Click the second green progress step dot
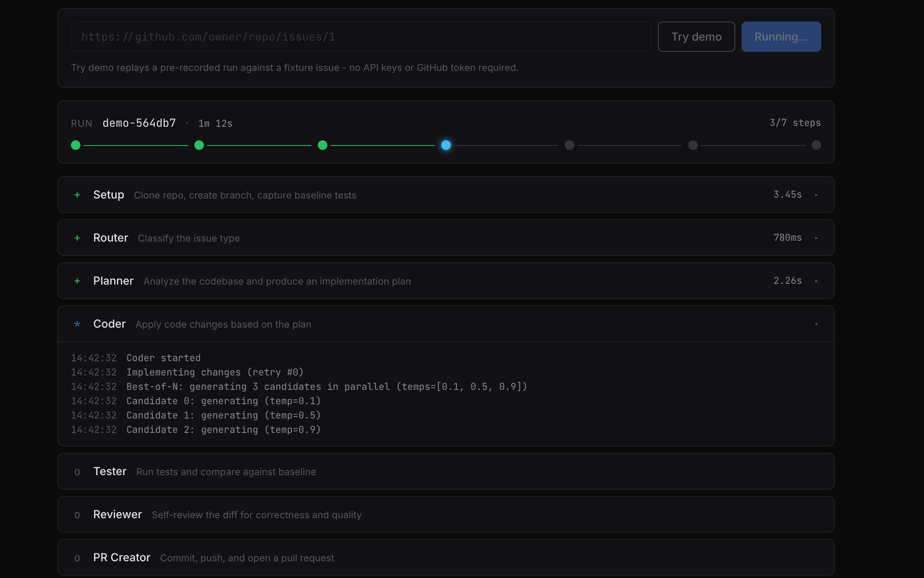 pos(199,145)
